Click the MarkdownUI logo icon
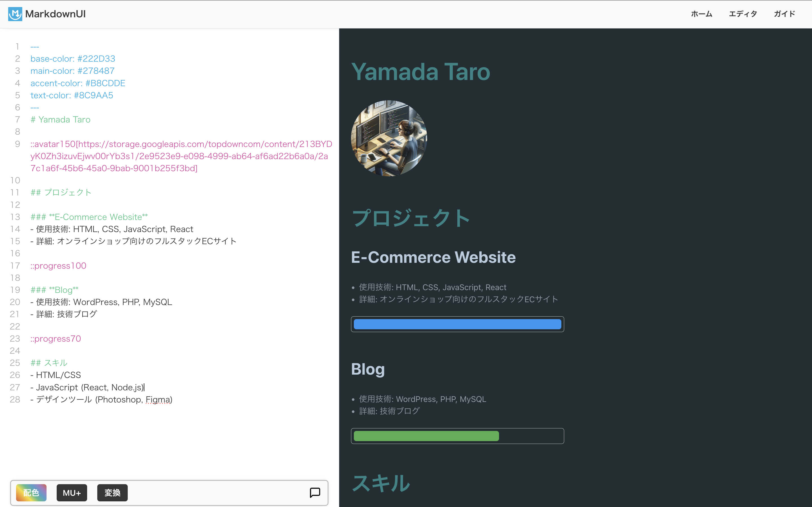The height and width of the screenshot is (507, 812). click(x=15, y=14)
